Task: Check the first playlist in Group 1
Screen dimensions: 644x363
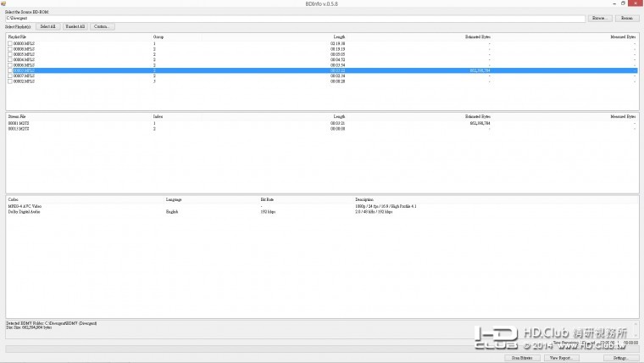Action: [x=10, y=44]
